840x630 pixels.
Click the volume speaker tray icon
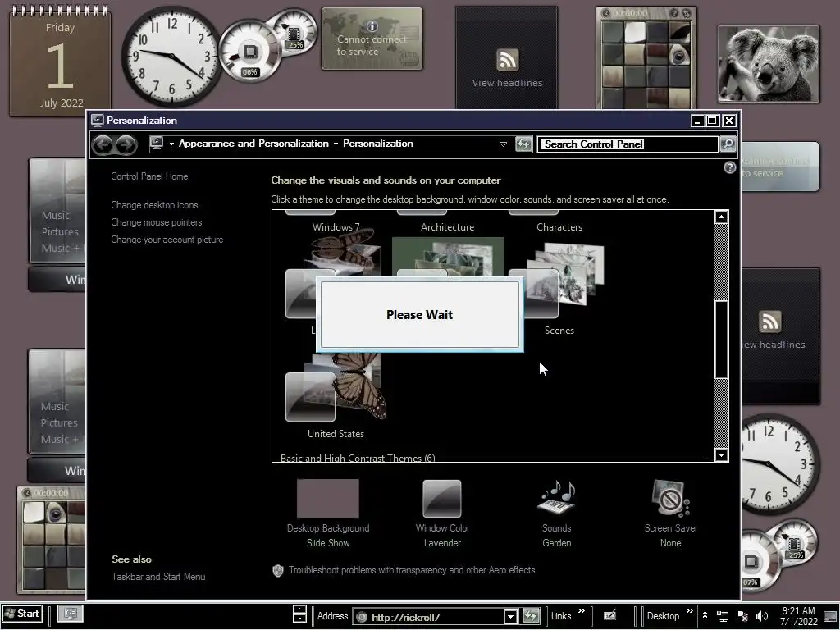[x=761, y=617]
